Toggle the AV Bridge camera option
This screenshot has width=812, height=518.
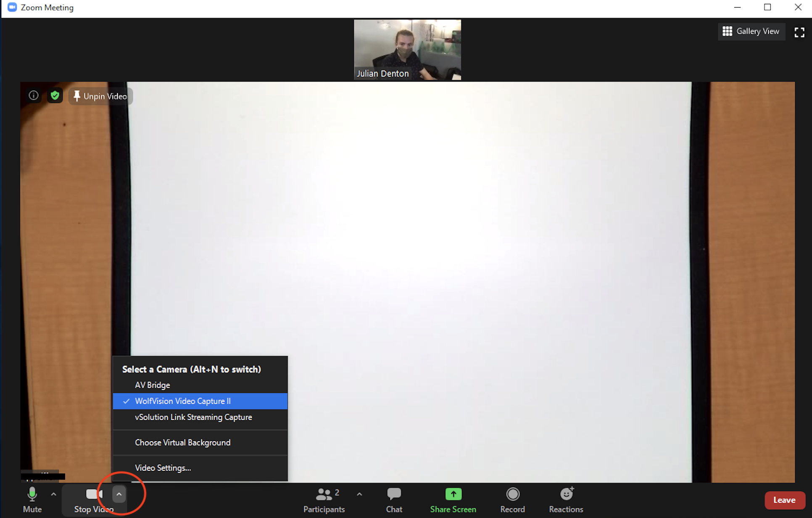pos(152,385)
